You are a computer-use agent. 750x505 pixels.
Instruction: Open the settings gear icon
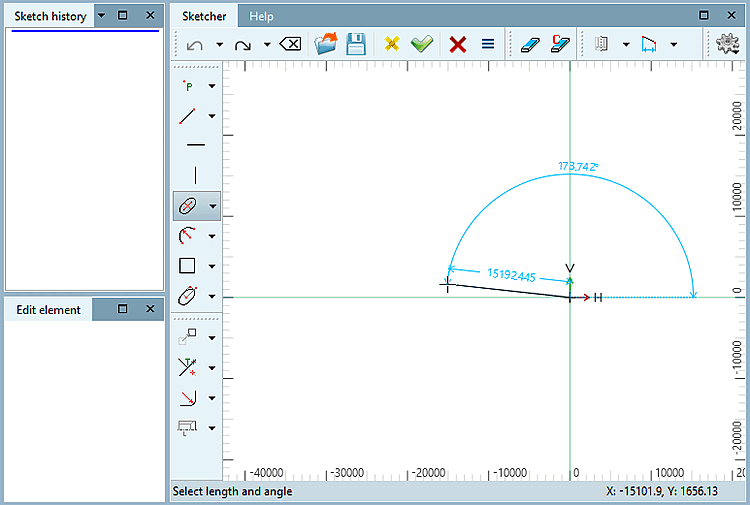(728, 44)
